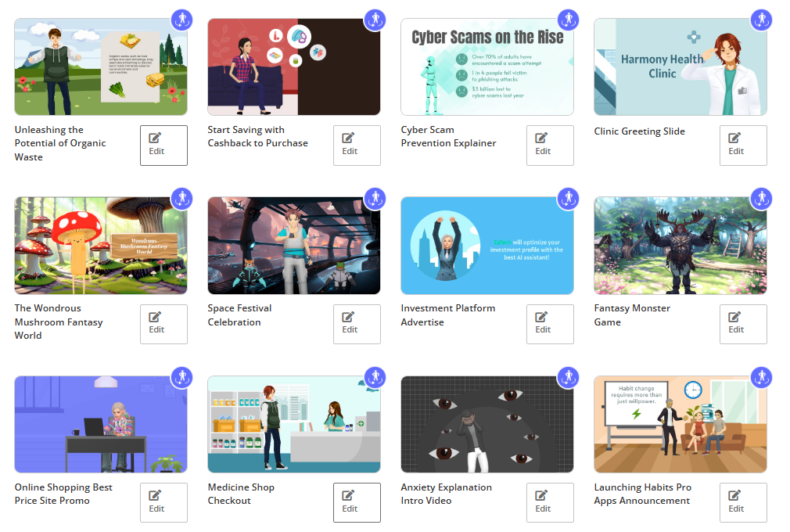Click character badge on Launching Habits Pro thumbnail
790x532 pixels.
pyautogui.click(x=761, y=377)
